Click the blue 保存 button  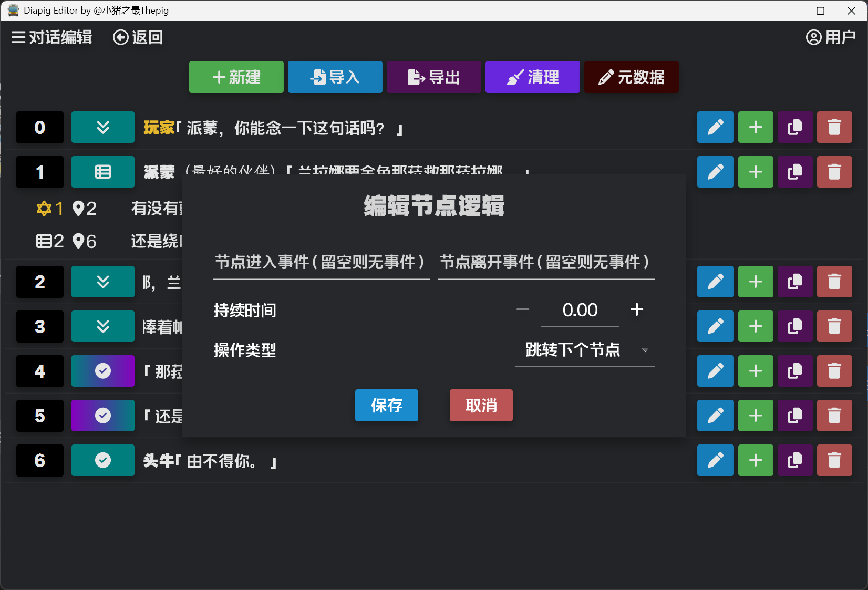coord(386,405)
